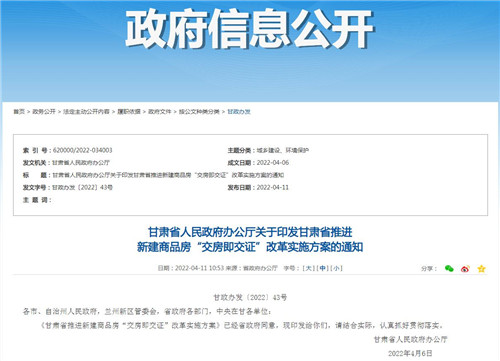Open the 履职依据 breadcrumb link
The width and height of the screenshot is (500, 361).
coord(129,112)
